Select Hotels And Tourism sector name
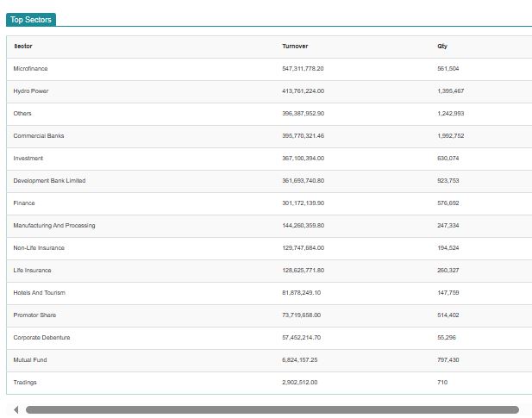Screen dimensions: 532x418 tap(40, 292)
